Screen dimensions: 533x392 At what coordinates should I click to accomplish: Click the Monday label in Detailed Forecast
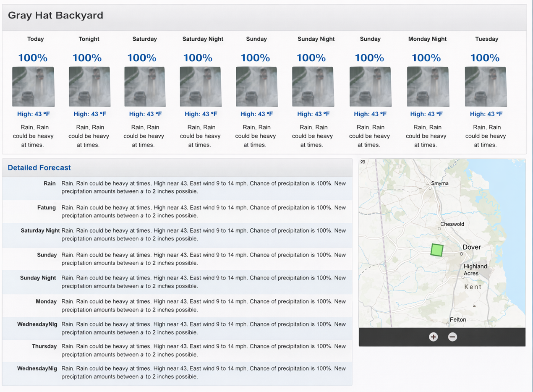(x=46, y=301)
